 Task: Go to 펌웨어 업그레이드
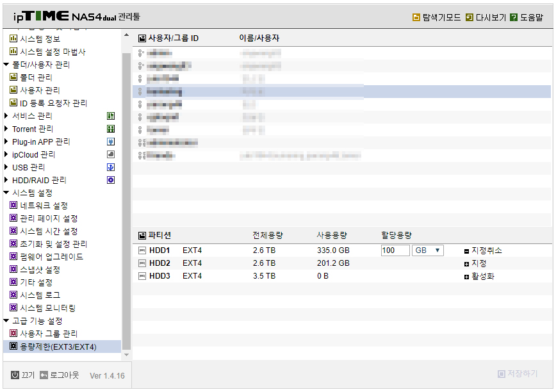[51, 257]
